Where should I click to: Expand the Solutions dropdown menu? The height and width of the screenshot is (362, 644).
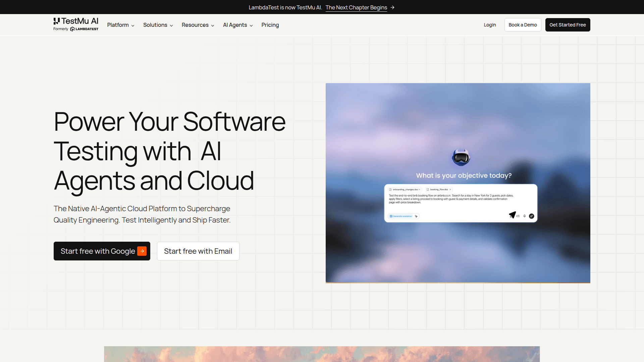coord(158,25)
